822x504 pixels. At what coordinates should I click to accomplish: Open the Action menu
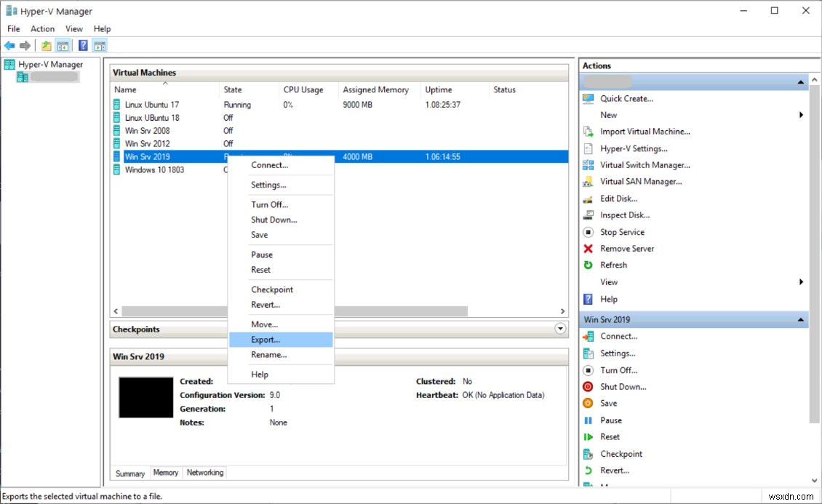point(42,28)
